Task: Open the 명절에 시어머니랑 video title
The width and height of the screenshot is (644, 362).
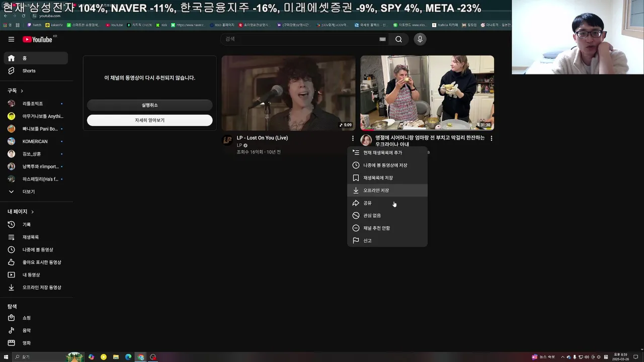Action: 430,141
